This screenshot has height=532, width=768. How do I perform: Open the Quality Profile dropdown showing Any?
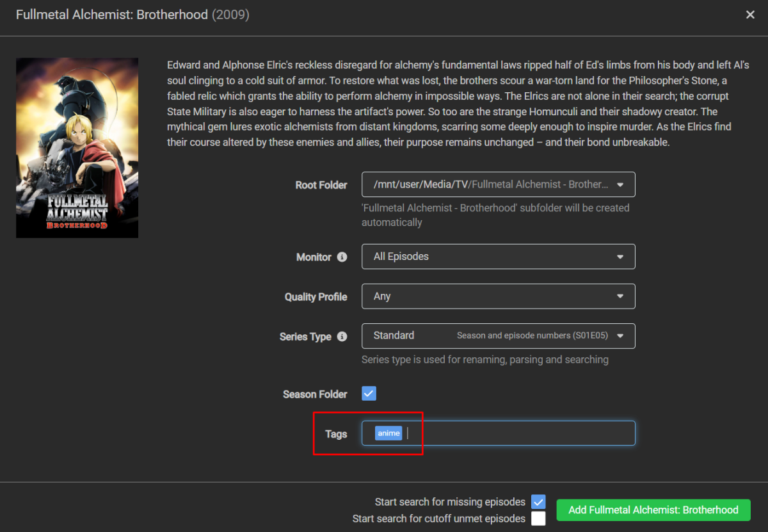click(x=498, y=296)
